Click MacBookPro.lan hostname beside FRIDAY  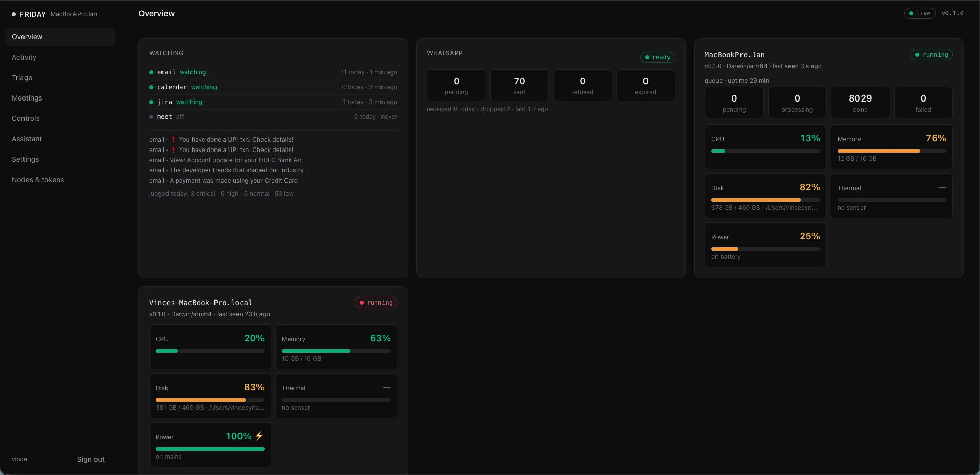click(x=74, y=14)
